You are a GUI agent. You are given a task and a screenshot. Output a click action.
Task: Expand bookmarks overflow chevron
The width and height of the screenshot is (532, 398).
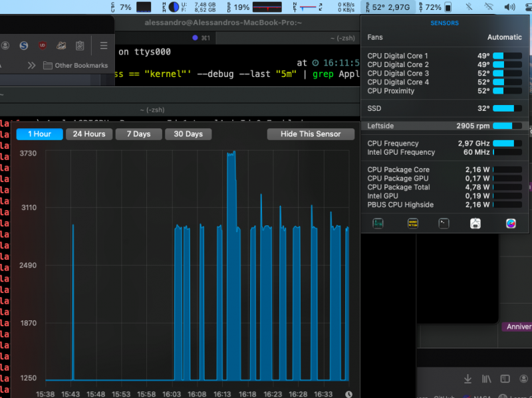(31, 65)
